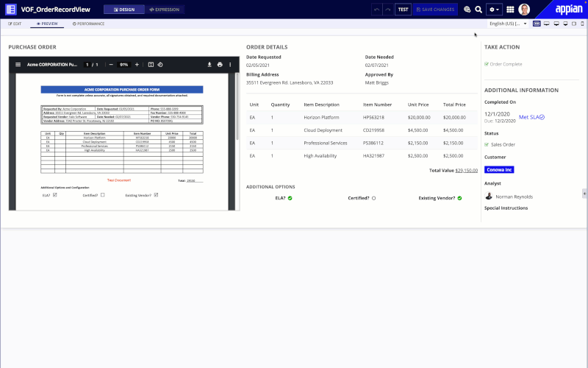
Task: Click the Date Needed value 02/07/2021
Action: pos(376,66)
